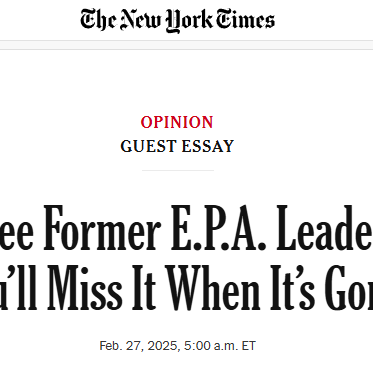Image resolution: width=373 pixels, height=379 pixels.
Task: Click the word The in the masthead
Action: 98,19
